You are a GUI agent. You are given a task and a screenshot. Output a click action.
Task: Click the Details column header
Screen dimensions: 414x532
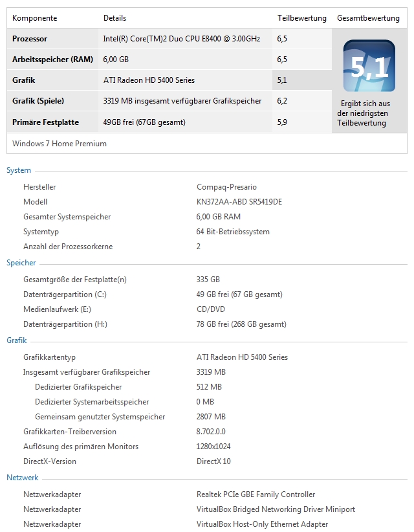point(114,18)
